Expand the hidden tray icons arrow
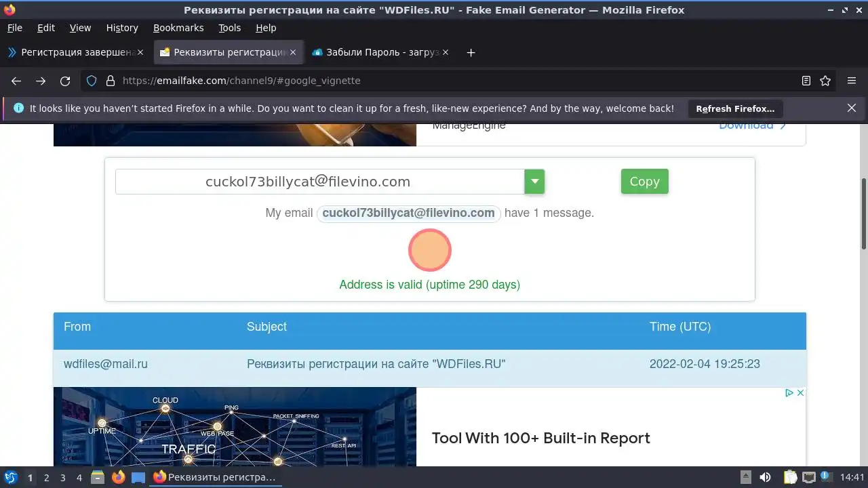This screenshot has width=868, height=488. [x=745, y=477]
